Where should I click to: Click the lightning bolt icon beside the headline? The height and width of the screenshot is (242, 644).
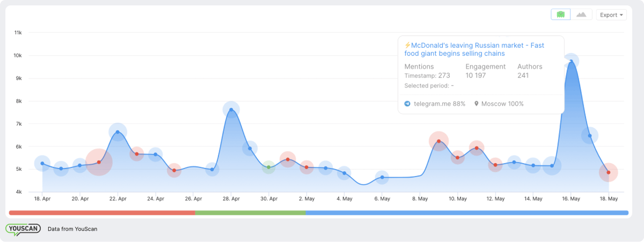click(408, 45)
